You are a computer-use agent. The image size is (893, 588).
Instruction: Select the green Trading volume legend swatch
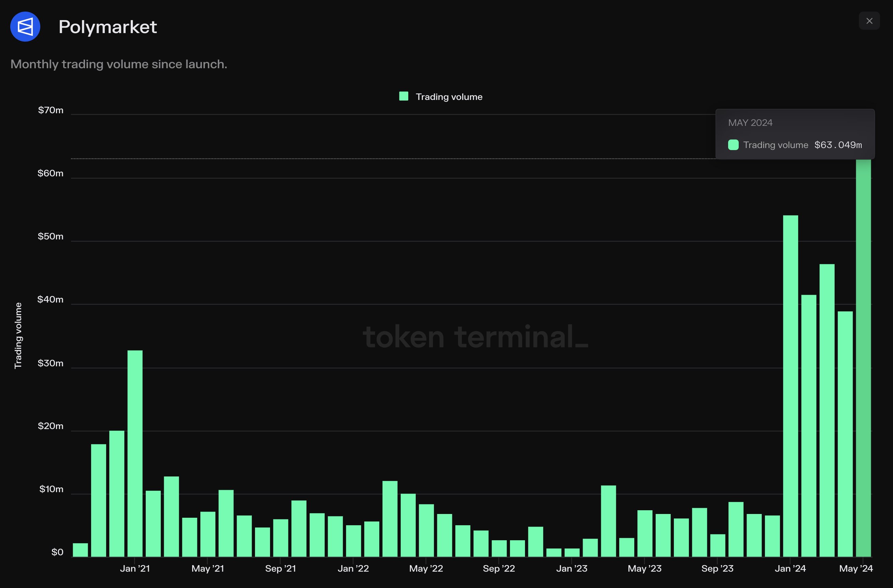click(x=403, y=97)
